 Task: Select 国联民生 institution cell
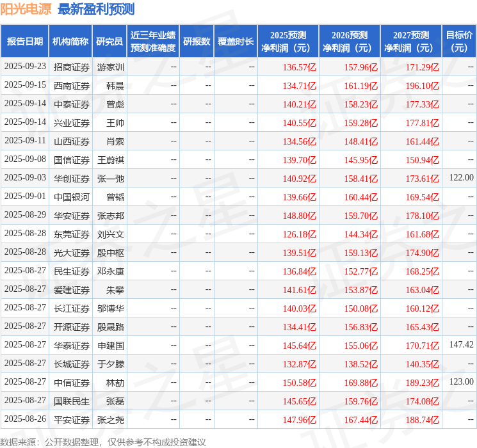click(72, 401)
